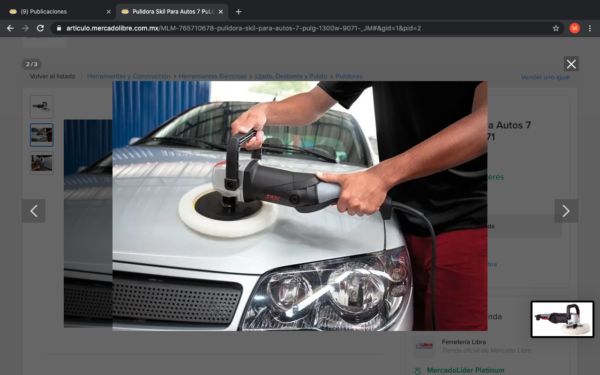Switch to the (9) Publicaciones tab
The height and width of the screenshot is (375, 600).
[57, 12]
